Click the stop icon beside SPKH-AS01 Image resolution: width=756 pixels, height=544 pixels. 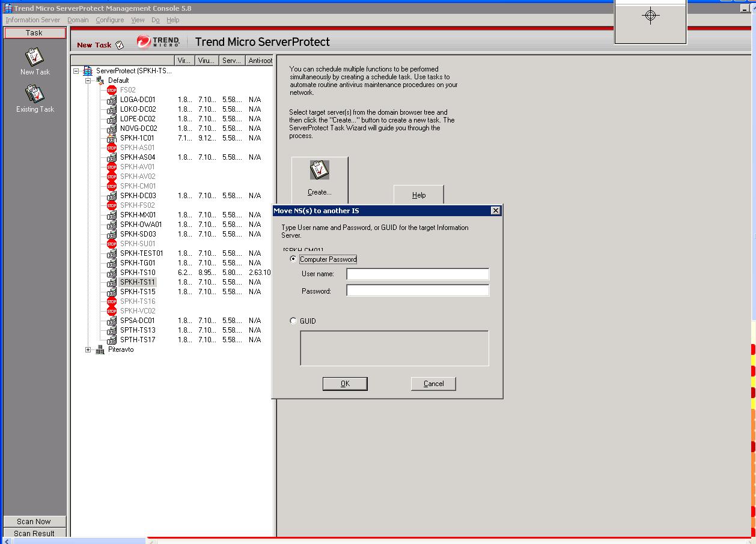pyautogui.click(x=112, y=148)
